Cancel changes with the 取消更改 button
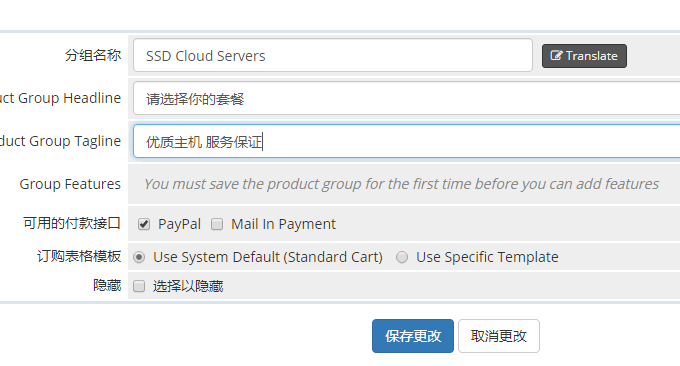The width and height of the screenshot is (680, 366). click(x=499, y=336)
